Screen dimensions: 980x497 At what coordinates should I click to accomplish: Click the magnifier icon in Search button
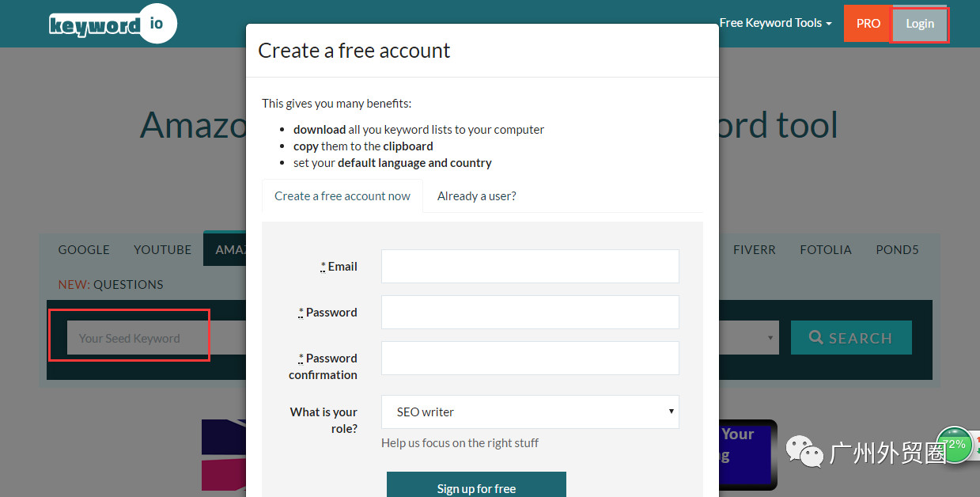(x=816, y=338)
